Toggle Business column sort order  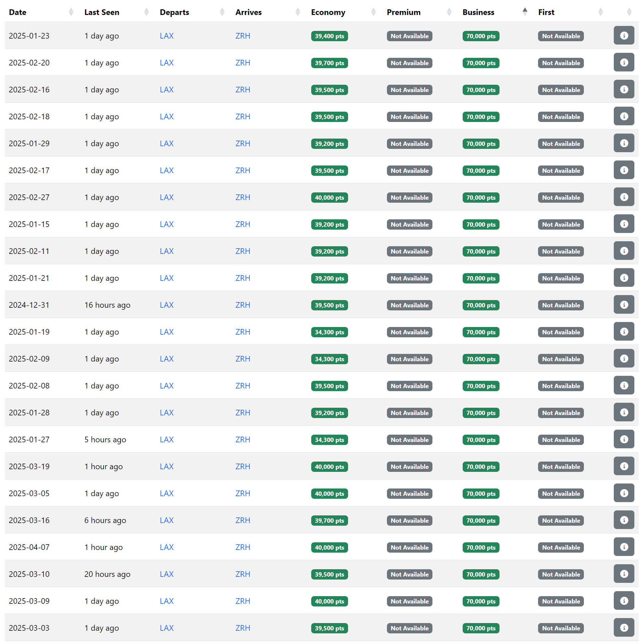[478, 12]
